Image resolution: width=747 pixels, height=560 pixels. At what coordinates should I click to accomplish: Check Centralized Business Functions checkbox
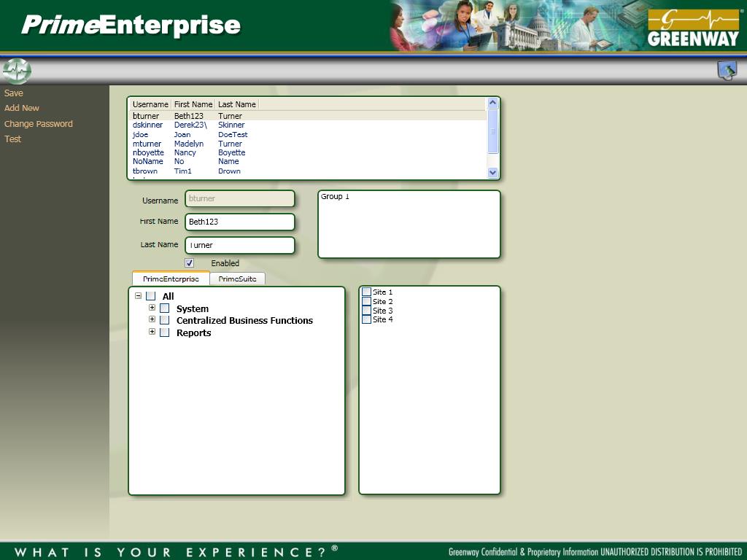[164, 320]
